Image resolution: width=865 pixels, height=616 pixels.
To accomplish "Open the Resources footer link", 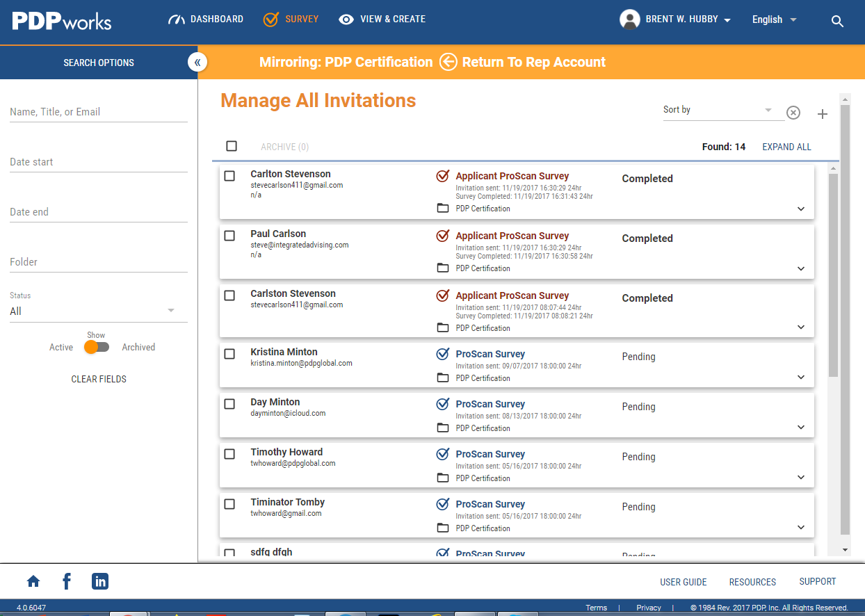I will click(x=752, y=582).
